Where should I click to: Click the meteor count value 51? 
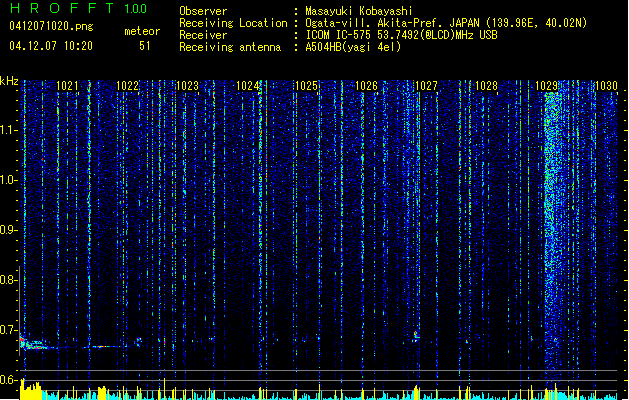pyautogui.click(x=145, y=46)
